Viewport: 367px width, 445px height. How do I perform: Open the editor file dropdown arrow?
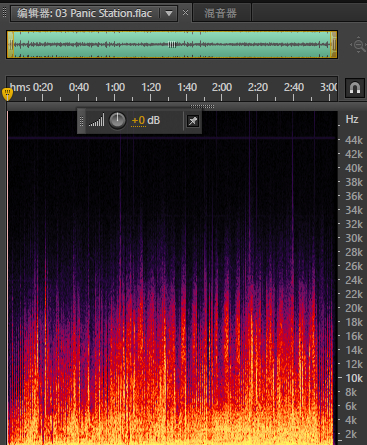[x=169, y=13]
